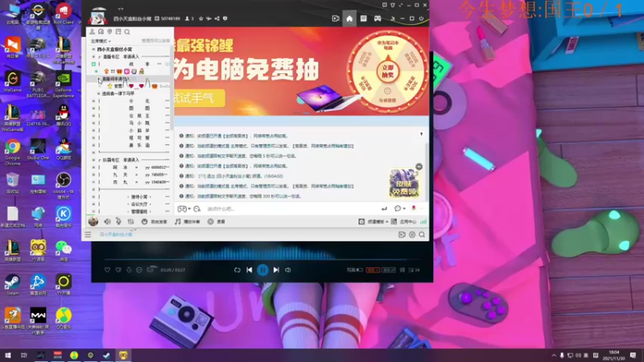Click the channel avatar in YY header
644x362 pixels.
[x=97, y=16]
